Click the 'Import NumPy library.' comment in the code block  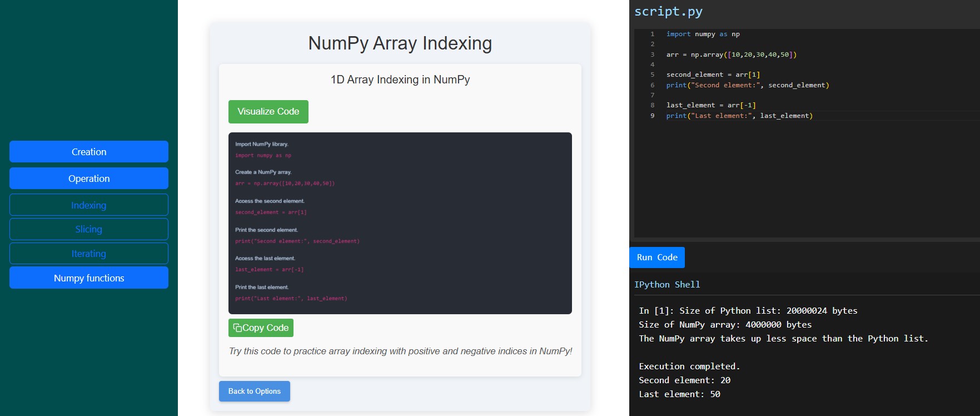[262, 144]
